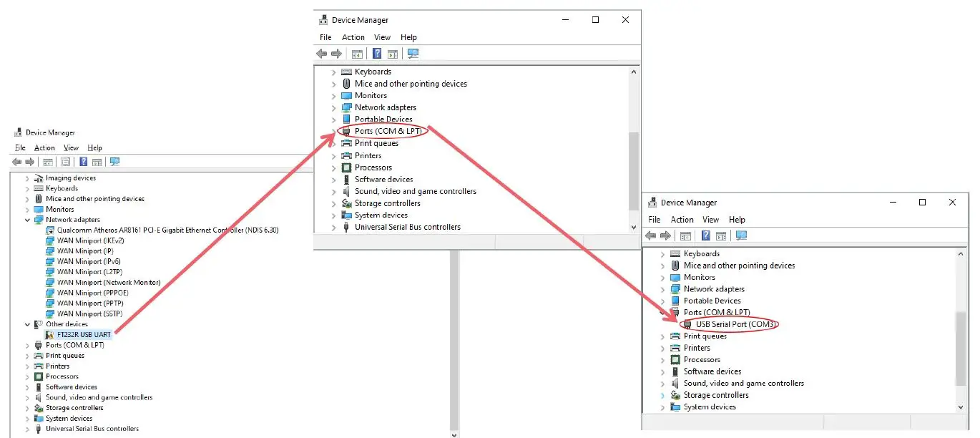Image resolution: width=980 pixels, height=438 pixels.
Task: Select System devices in middle window
Action: tap(381, 215)
